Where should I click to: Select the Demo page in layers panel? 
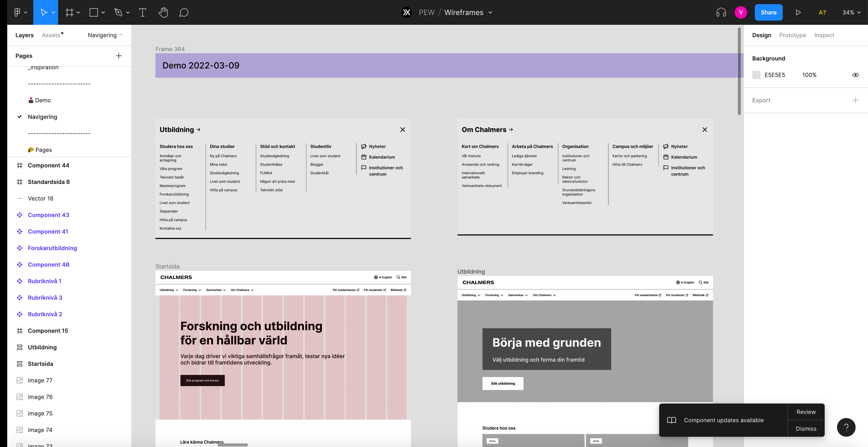click(42, 100)
